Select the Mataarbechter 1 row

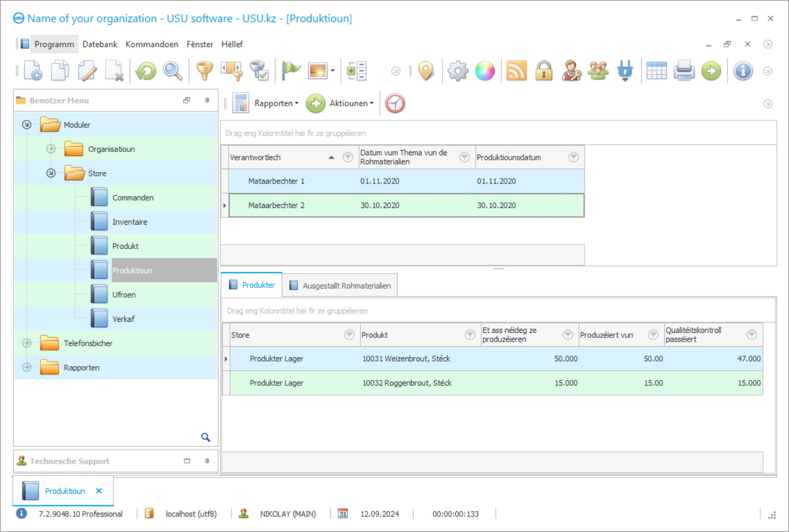click(406, 181)
